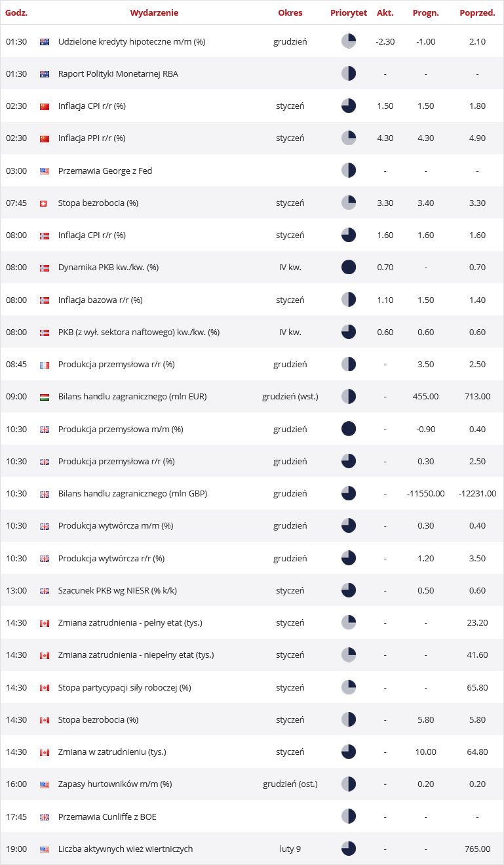
Task: Click priority icon for Raport Polityki Monetarnej RBA
Action: click(349, 73)
